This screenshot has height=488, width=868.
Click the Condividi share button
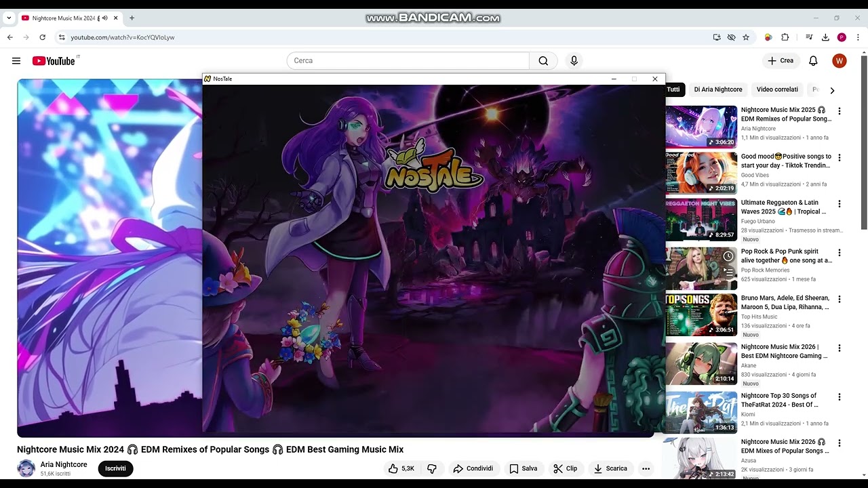(473, 468)
